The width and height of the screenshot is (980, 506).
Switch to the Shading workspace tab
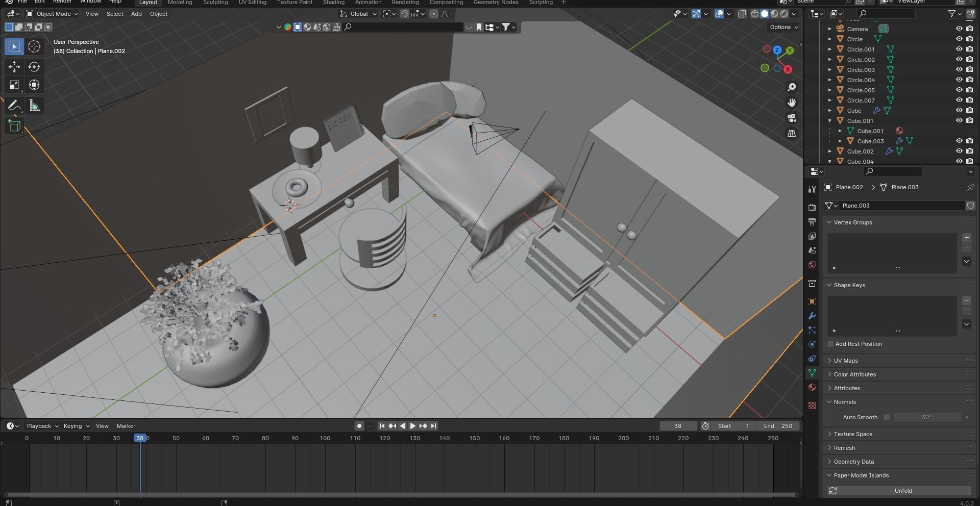(334, 3)
